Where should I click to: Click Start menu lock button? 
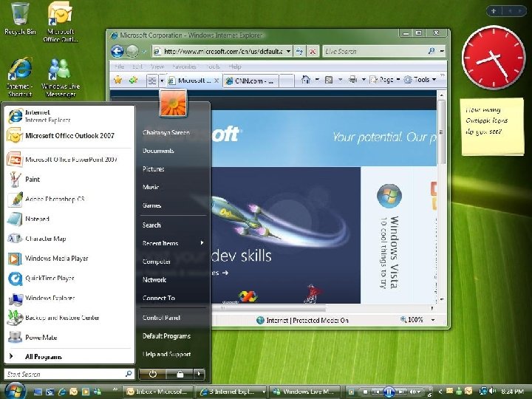(180, 374)
